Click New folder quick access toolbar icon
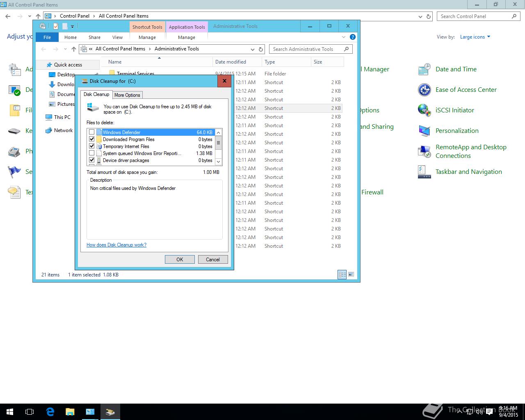 tap(65, 26)
